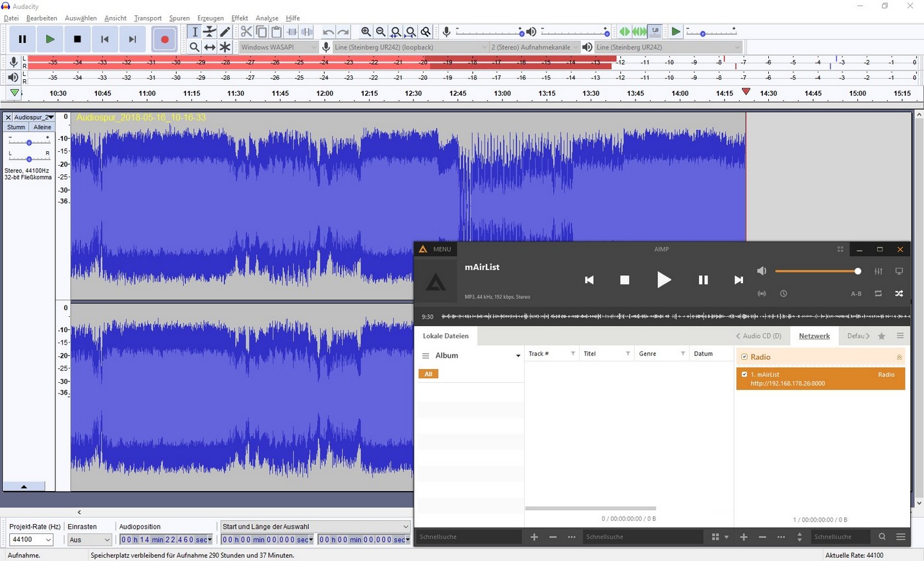Click the red Record button in Audacity

(x=164, y=39)
